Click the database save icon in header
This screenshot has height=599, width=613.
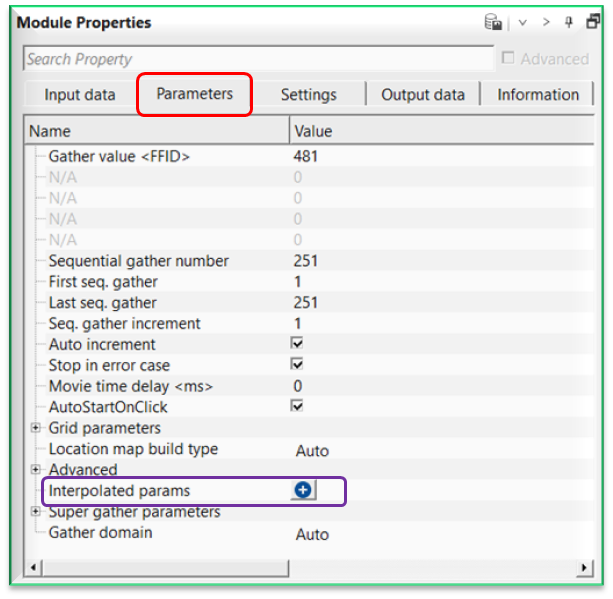click(493, 22)
